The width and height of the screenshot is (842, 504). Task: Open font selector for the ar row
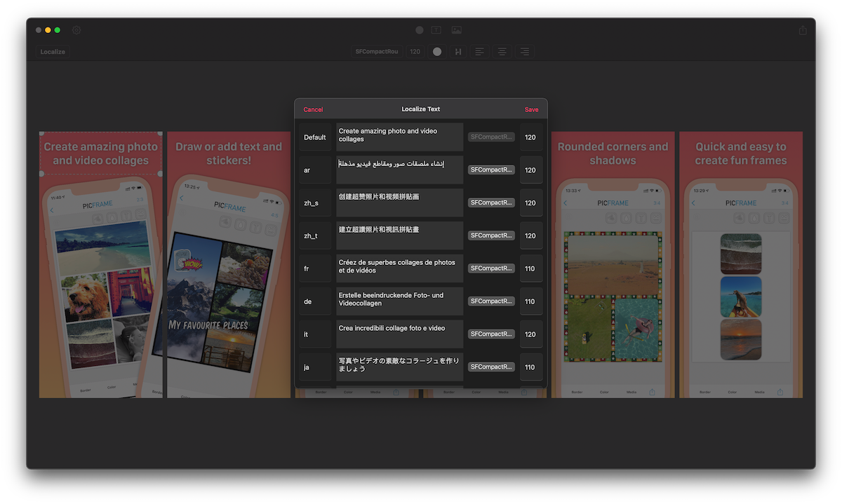491,170
